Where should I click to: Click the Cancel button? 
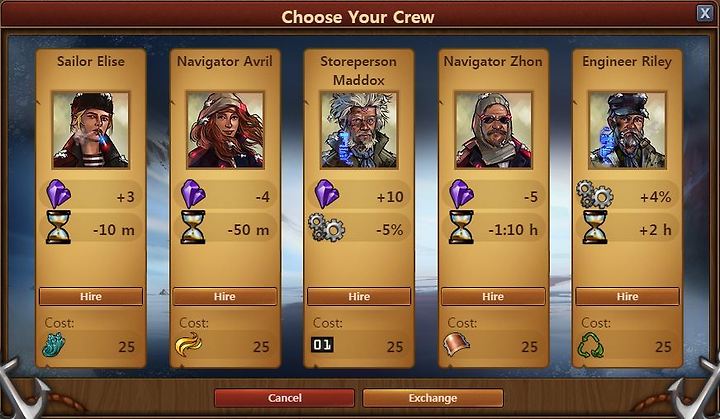(x=284, y=398)
